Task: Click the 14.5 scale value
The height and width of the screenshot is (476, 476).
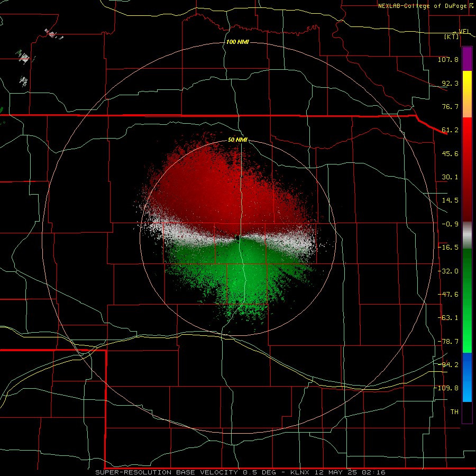Action: pos(450,200)
